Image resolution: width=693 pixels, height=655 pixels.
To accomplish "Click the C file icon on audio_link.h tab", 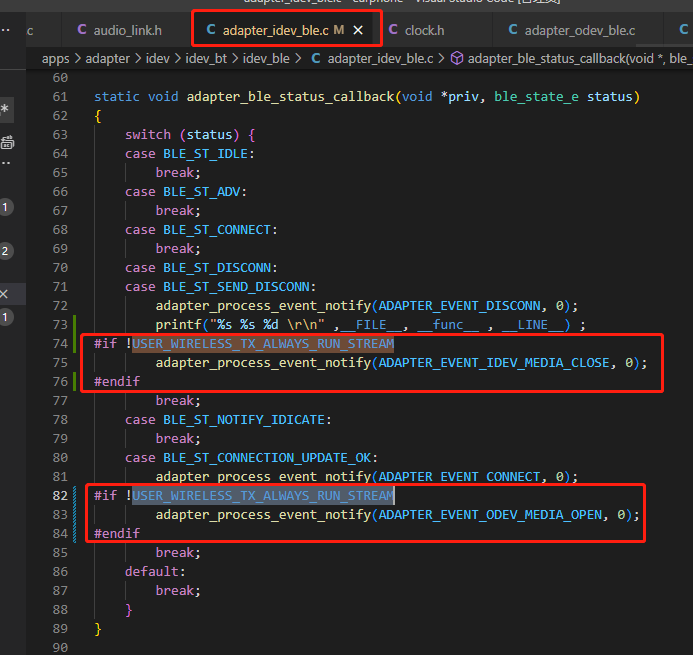I will (82, 30).
